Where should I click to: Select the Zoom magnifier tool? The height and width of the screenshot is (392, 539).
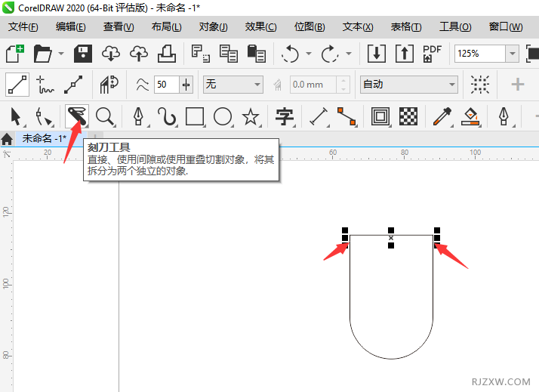(x=105, y=116)
